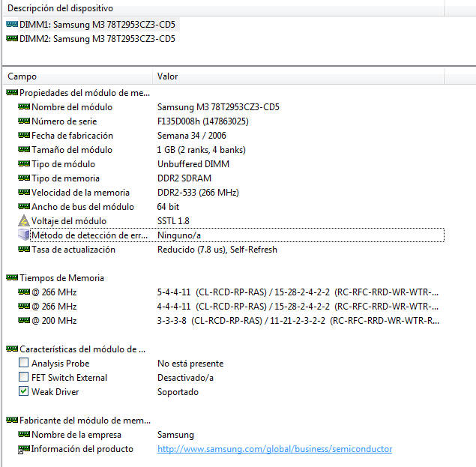The height and width of the screenshot is (467, 476).
Task: Select the 3-3-3-8 timing value
Action: tap(298, 321)
